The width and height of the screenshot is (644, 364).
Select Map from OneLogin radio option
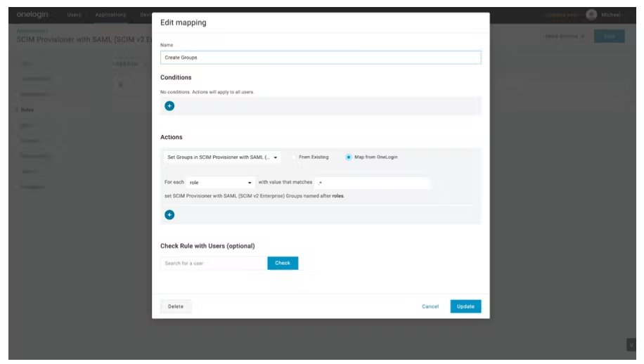click(348, 157)
